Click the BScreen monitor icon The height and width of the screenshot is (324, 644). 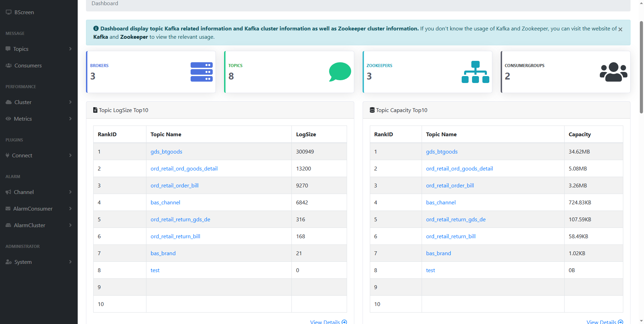9,12
